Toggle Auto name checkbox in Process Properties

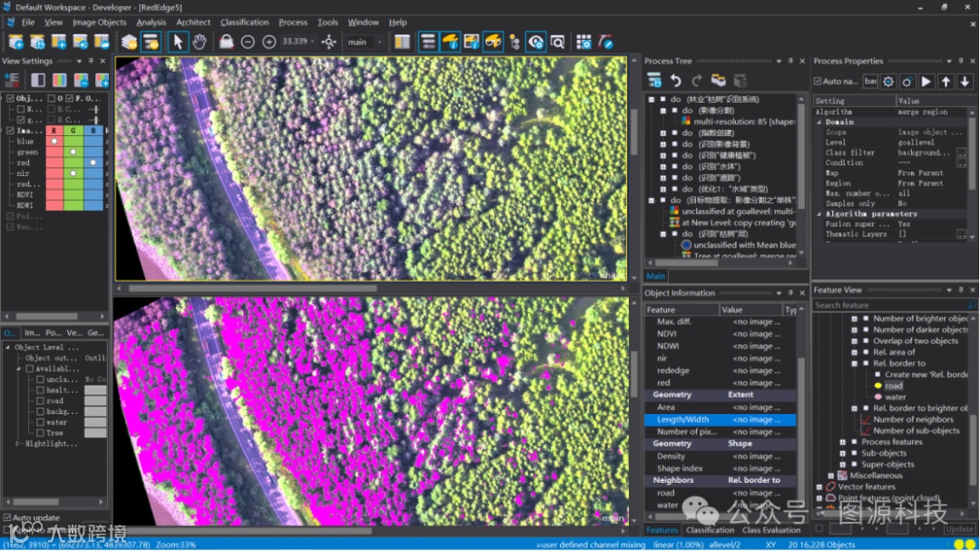818,82
